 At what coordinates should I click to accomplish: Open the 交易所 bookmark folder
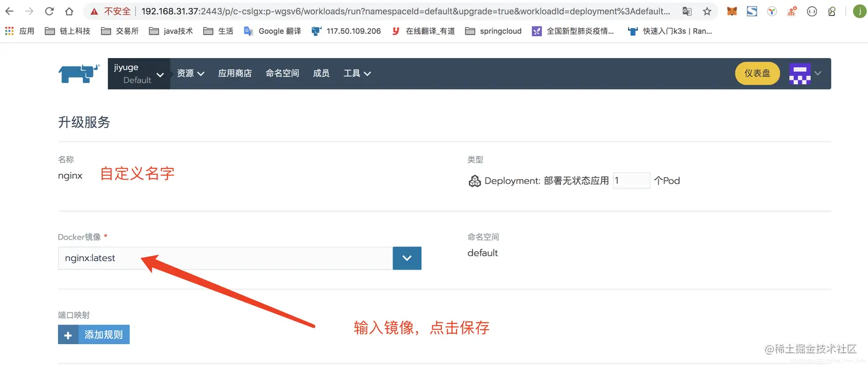point(119,31)
